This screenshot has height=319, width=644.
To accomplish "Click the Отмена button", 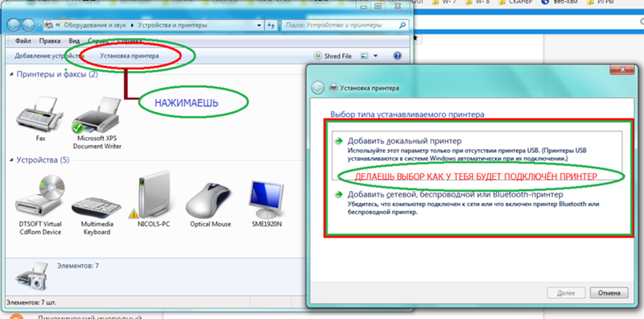I will [609, 293].
